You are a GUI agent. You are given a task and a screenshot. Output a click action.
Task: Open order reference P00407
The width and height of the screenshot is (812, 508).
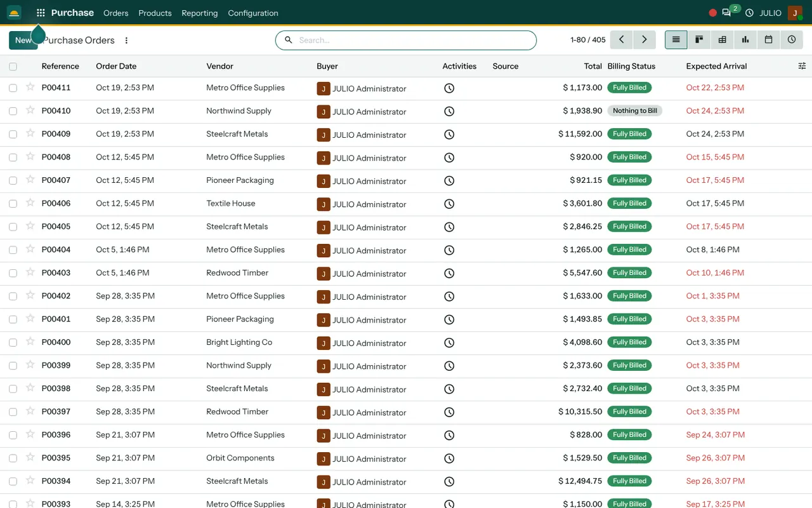pyautogui.click(x=56, y=180)
